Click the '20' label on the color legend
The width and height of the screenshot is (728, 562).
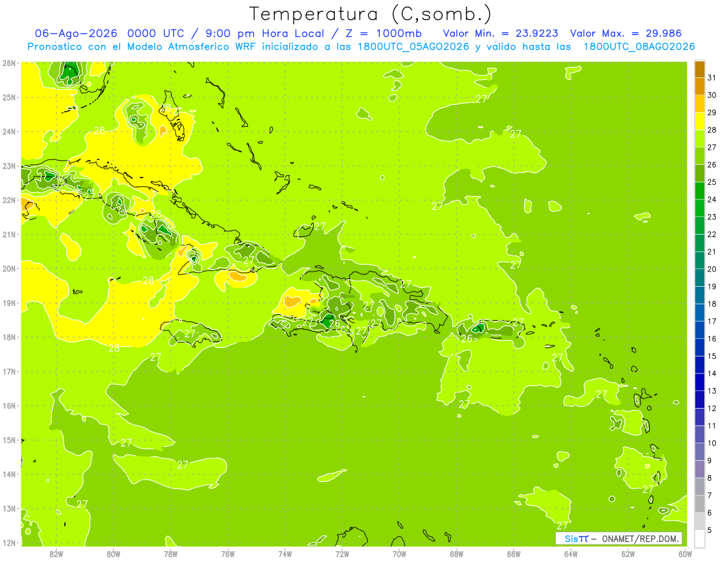[x=712, y=269]
